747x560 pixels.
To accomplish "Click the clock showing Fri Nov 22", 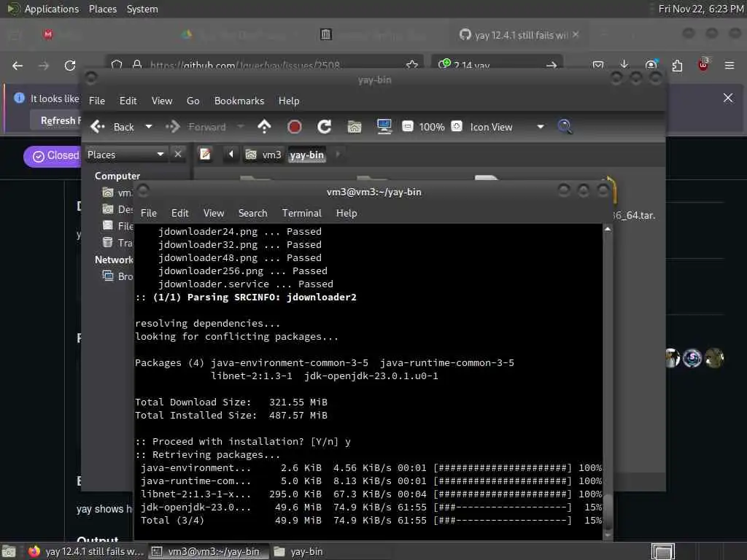I will pyautogui.click(x=701, y=9).
